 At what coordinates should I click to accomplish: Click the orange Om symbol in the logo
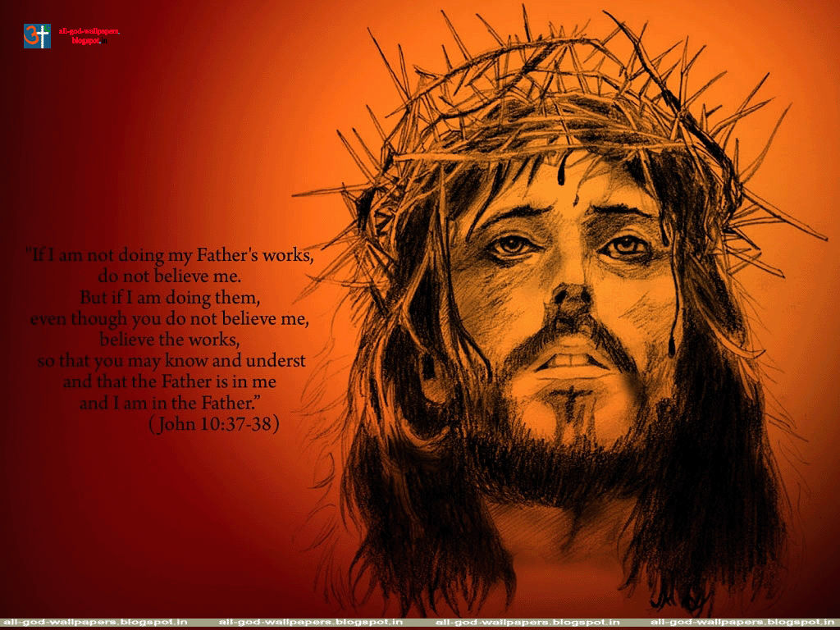(30, 35)
